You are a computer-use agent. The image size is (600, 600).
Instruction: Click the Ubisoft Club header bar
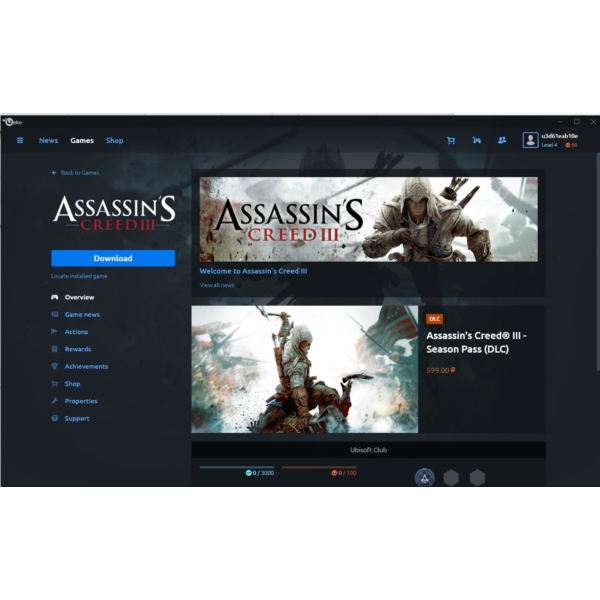(368, 450)
